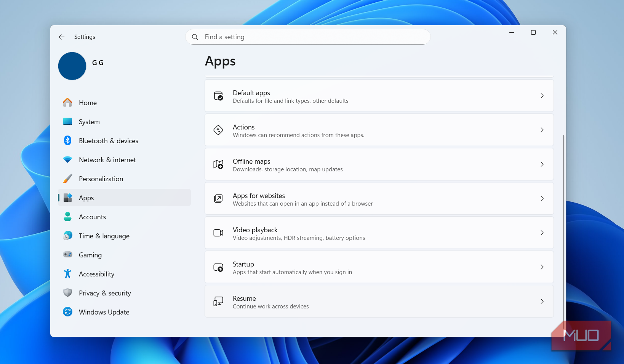
Task: Close the Settings window
Action: click(555, 32)
